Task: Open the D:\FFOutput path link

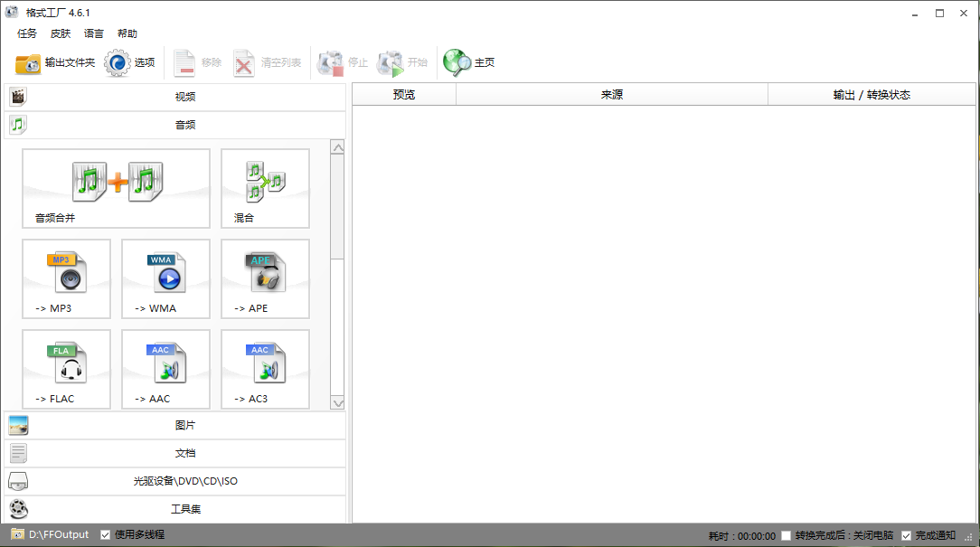Action: pos(59,535)
